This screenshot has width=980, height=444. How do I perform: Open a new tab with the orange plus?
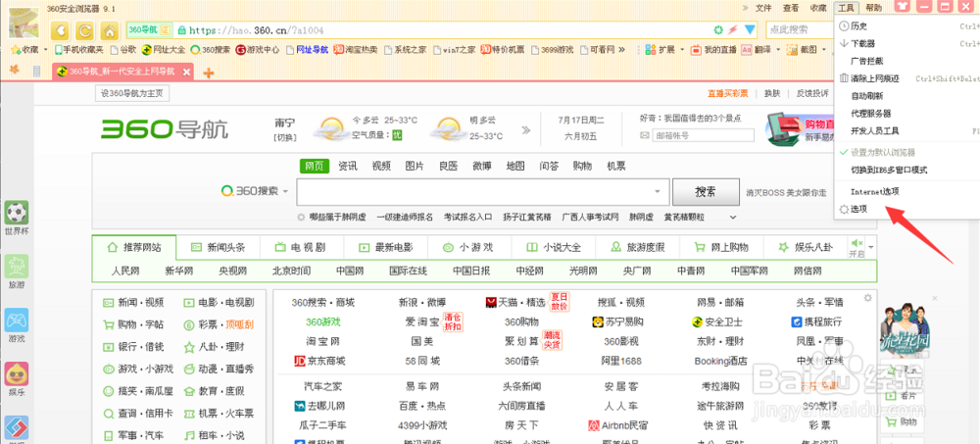(209, 73)
